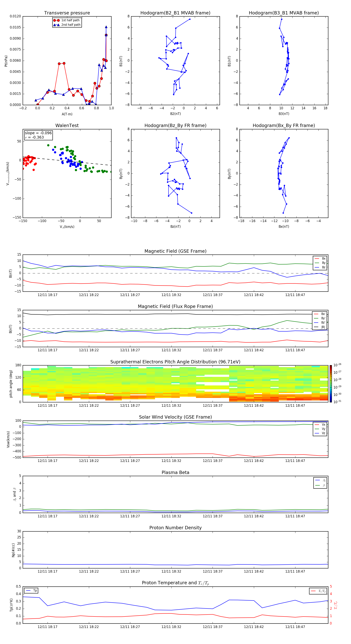351x644 pixels.
Task: Select the "2nd half path" legend entry
Action: (66, 25)
